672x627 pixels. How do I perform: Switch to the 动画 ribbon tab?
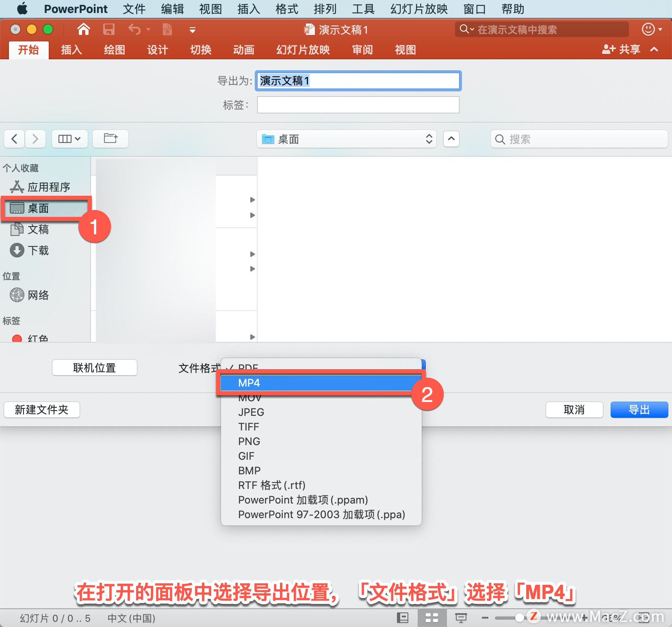click(x=244, y=50)
